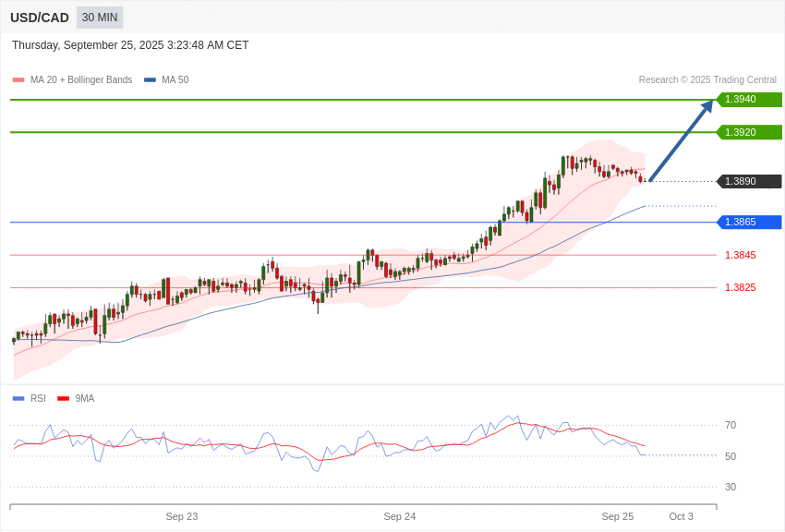Select the 1.3865 blue pivot price tag
Image resolution: width=785 pixels, height=532 pixels.
click(x=749, y=223)
